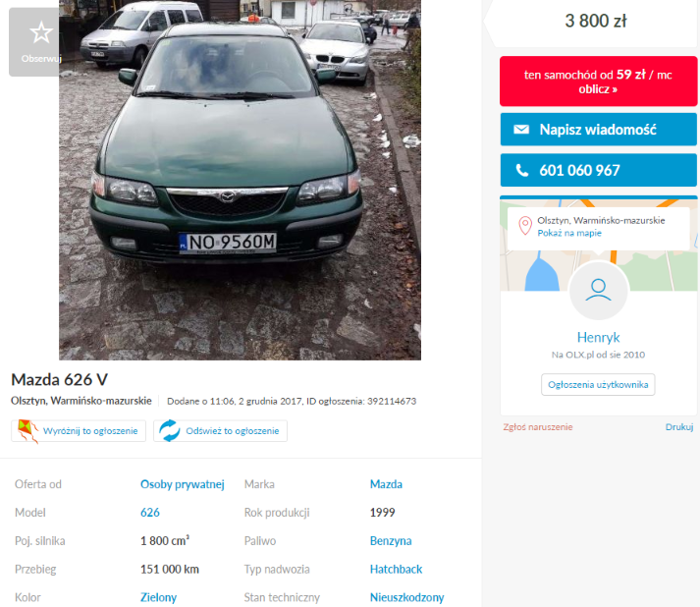Click the map location pin icon

pyautogui.click(x=525, y=226)
